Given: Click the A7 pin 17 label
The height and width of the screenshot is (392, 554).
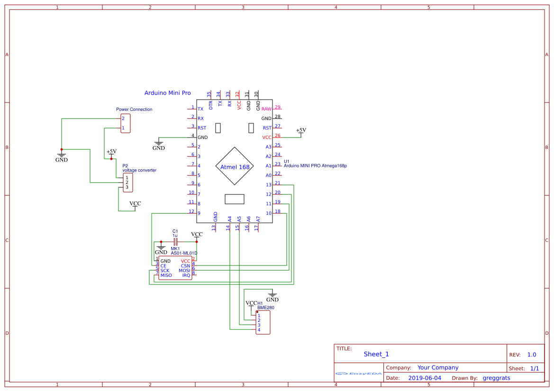Looking at the screenshot, I should point(258,219).
